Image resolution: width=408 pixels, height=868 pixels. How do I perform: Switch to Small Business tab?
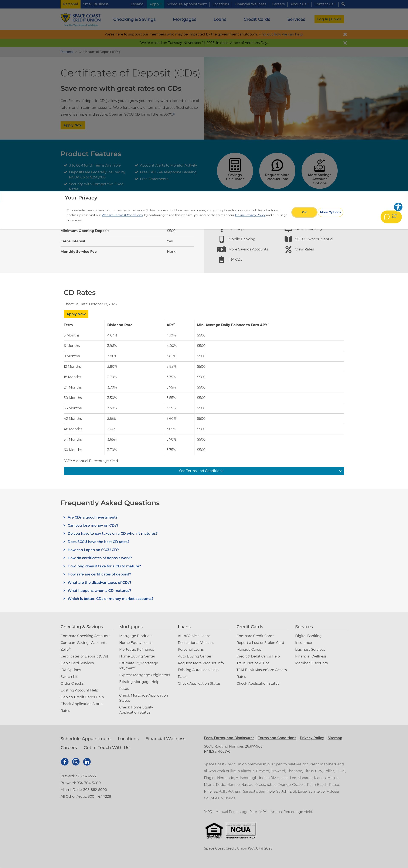click(95, 4)
